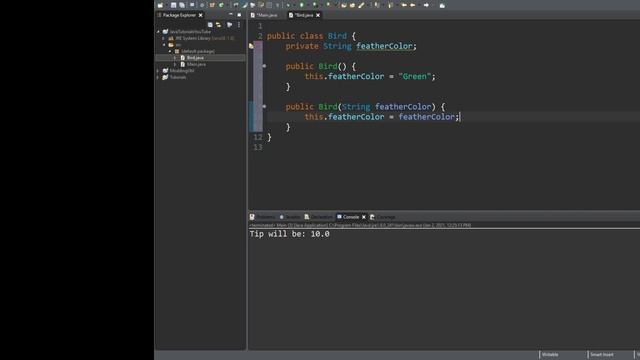Click the warning marker beside featherColor field
This screenshot has width=640, height=360.
point(251,46)
